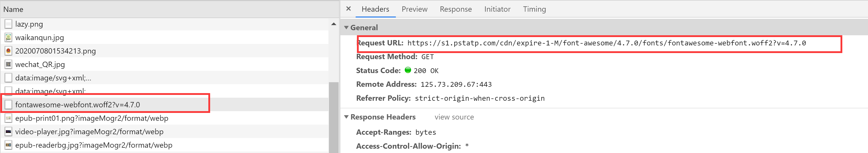Open the Initiator tab
This screenshot has width=868, height=153.
[497, 9]
